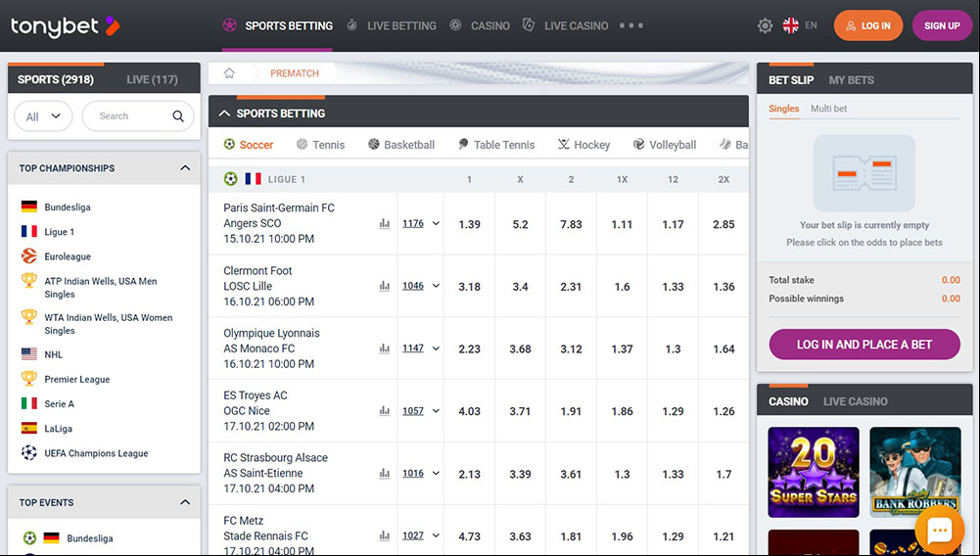
Task: Open the 20 Super Stars game thumbnail
Action: click(814, 472)
